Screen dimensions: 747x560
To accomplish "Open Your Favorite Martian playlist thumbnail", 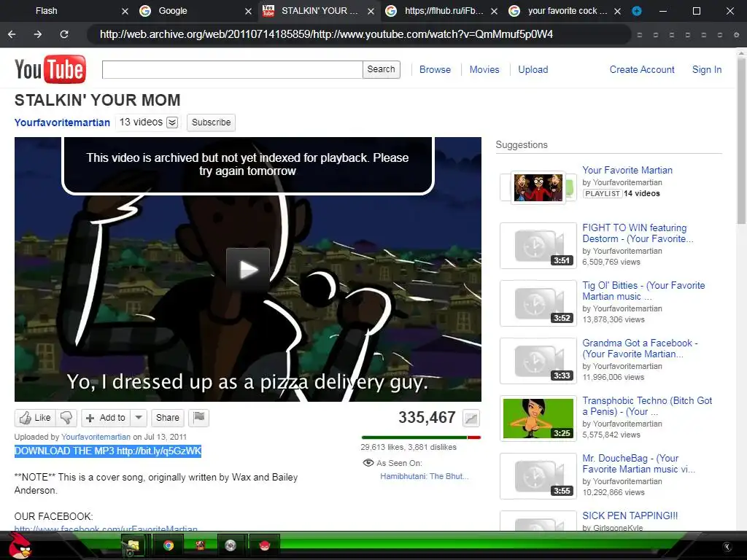I will [x=538, y=187].
